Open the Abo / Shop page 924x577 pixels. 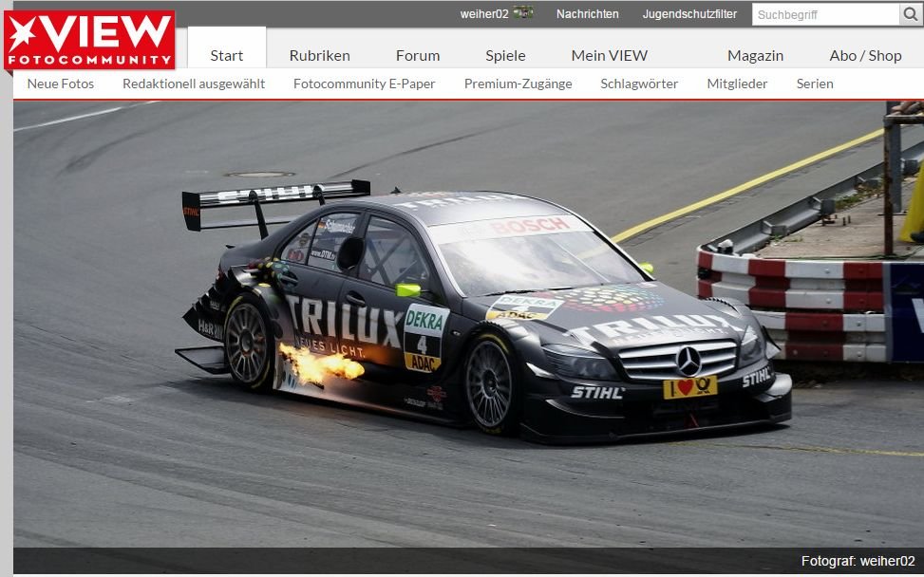[865, 55]
